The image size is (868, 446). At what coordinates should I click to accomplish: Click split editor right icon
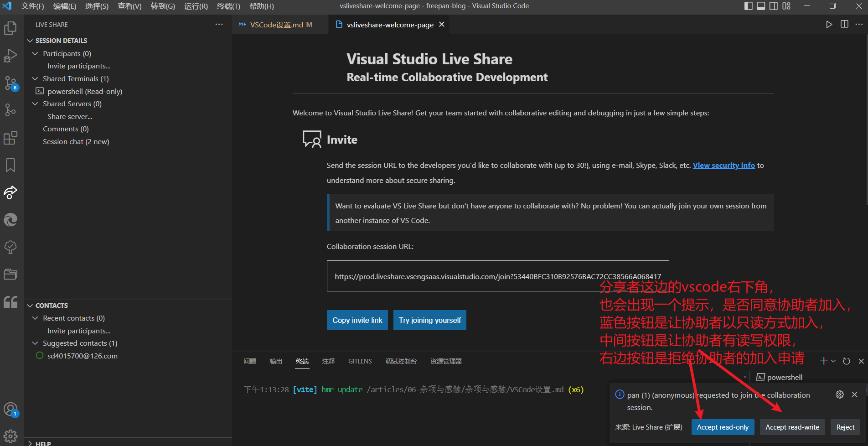tap(844, 24)
